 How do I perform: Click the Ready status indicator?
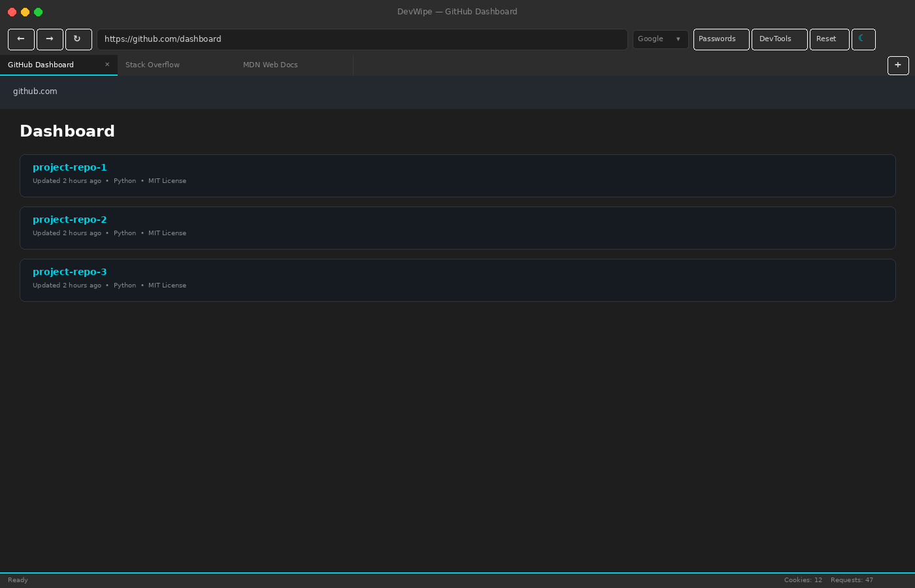coord(18,580)
